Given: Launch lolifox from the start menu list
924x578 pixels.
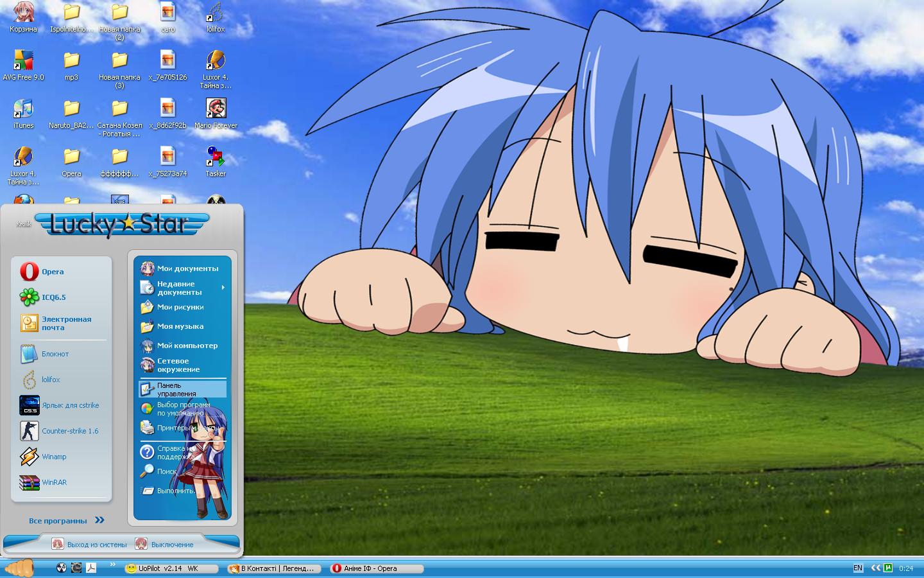Looking at the screenshot, I should tap(62, 380).
